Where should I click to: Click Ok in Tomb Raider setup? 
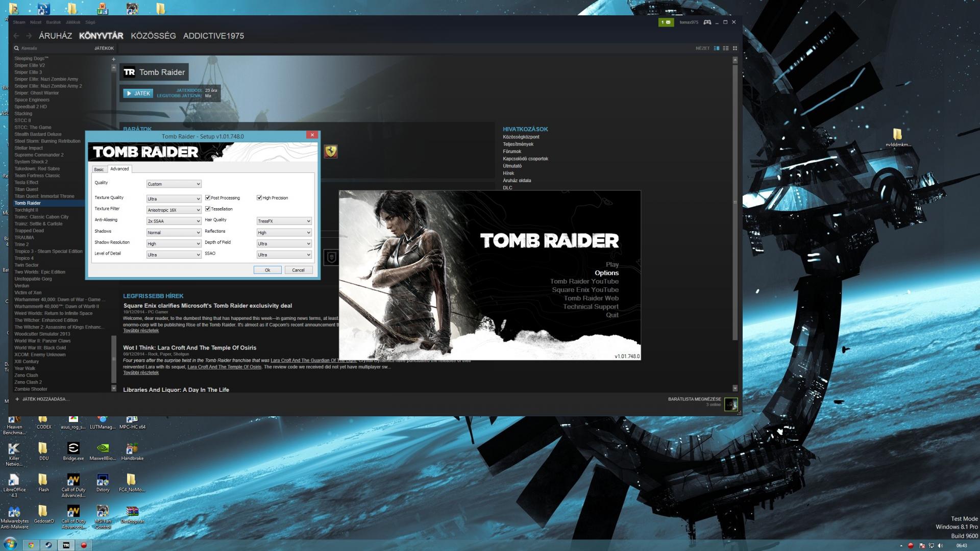tap(267, 270)
